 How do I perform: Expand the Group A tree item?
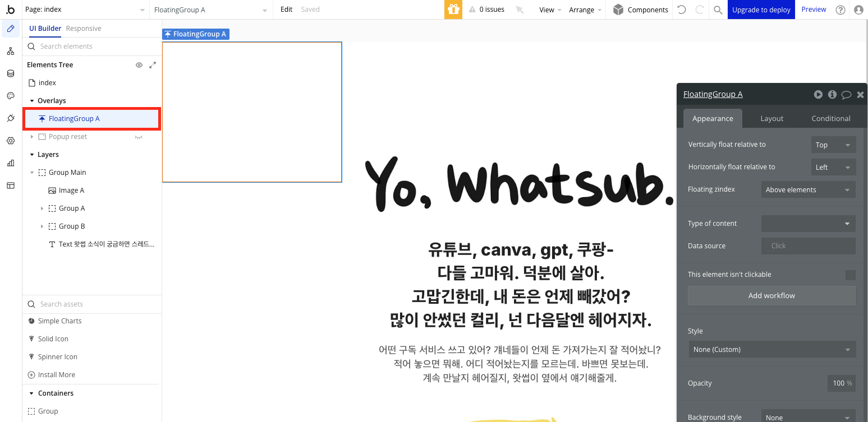[42, 208]
